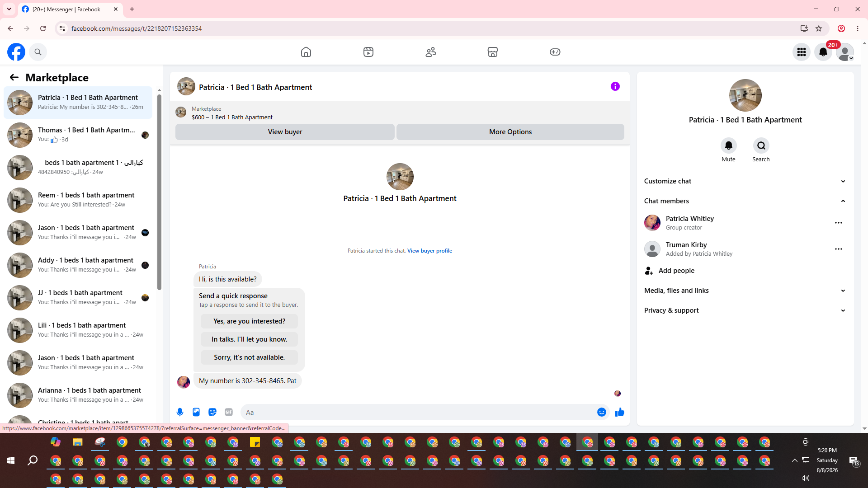Open Reem 1 beds 1 bath apartment chat
Screen dimensions: 868x488
[x=78, y=200]
